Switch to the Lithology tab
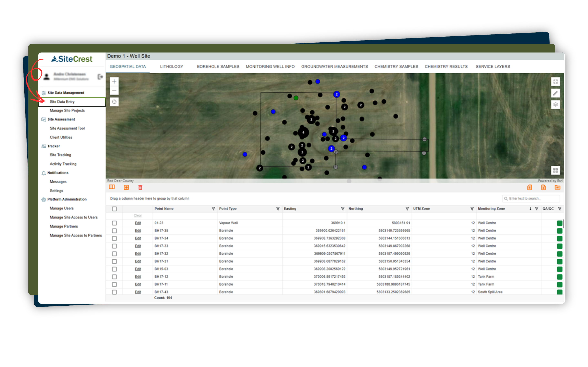Image resolution: width=588 pixels, height=367 pixels. point(171,66)
